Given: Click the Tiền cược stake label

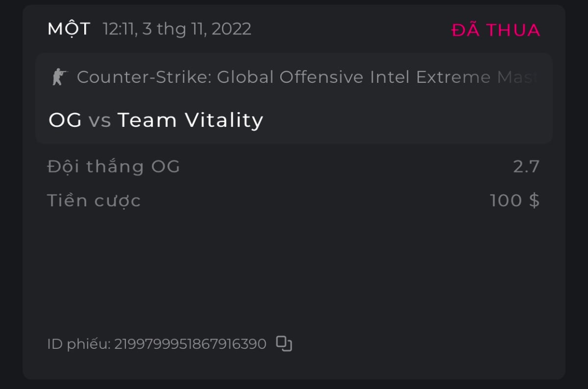Looking at the screenshot, I should coord(94,200).
